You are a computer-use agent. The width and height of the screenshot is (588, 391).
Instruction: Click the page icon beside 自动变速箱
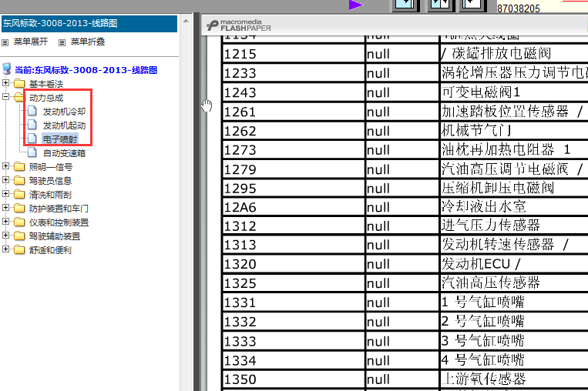pos(32,152)
